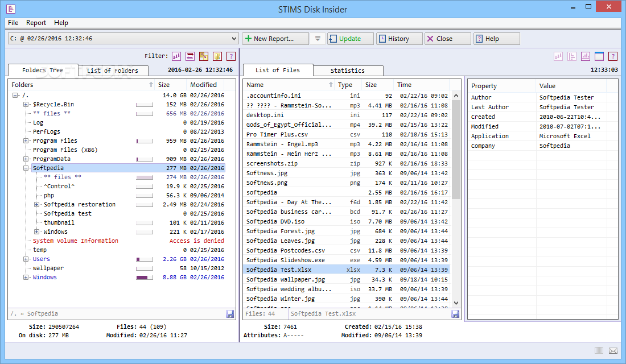Click the sort-down arrows filter icon
626x364 pixels.
[176, 56]
